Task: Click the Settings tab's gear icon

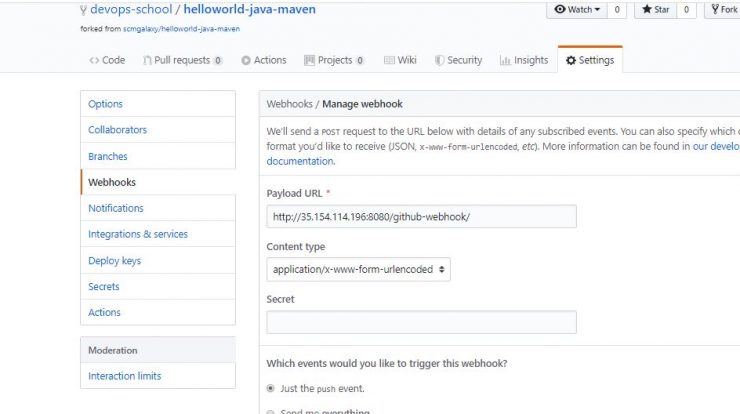Action: click(x=571, y=60)
